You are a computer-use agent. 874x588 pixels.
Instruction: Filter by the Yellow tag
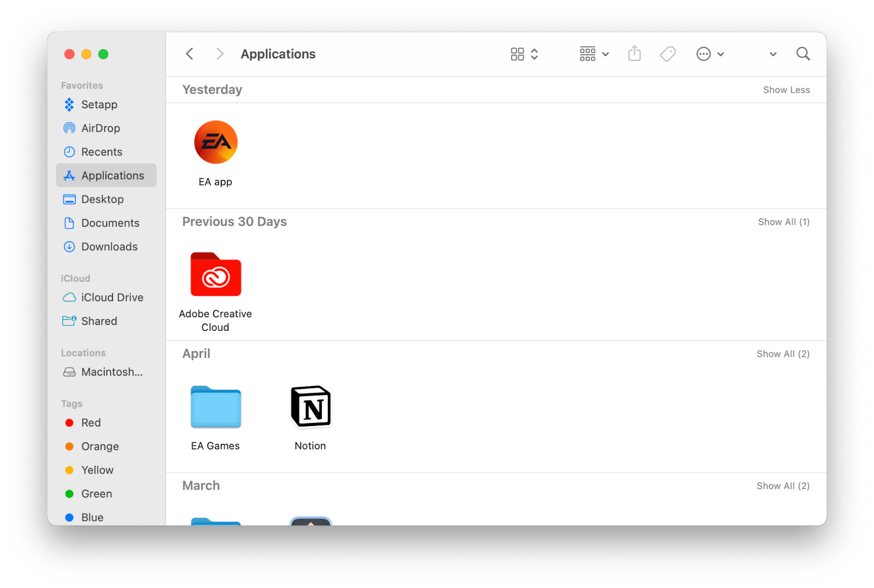coord(106,470)
